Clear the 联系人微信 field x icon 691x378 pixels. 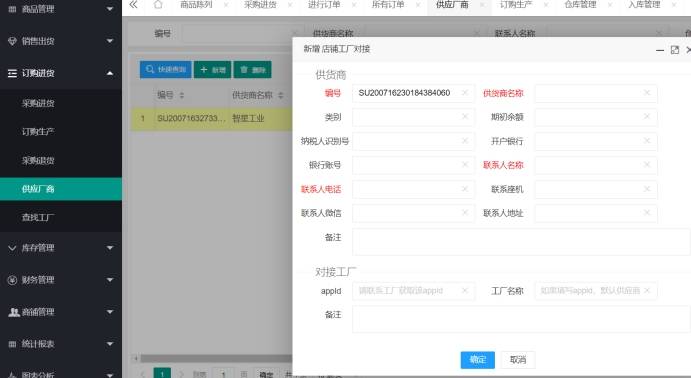point(464,212)
